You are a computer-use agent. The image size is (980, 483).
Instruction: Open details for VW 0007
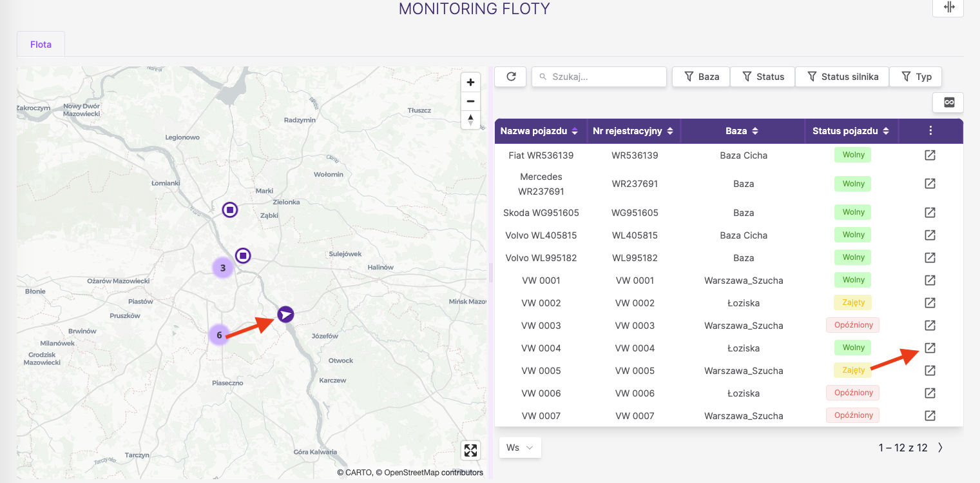pyautogui.click(x=930, y=416)
